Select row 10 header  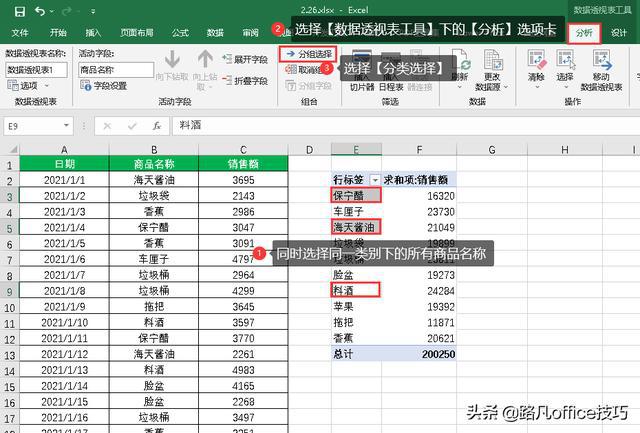(9, 307)
